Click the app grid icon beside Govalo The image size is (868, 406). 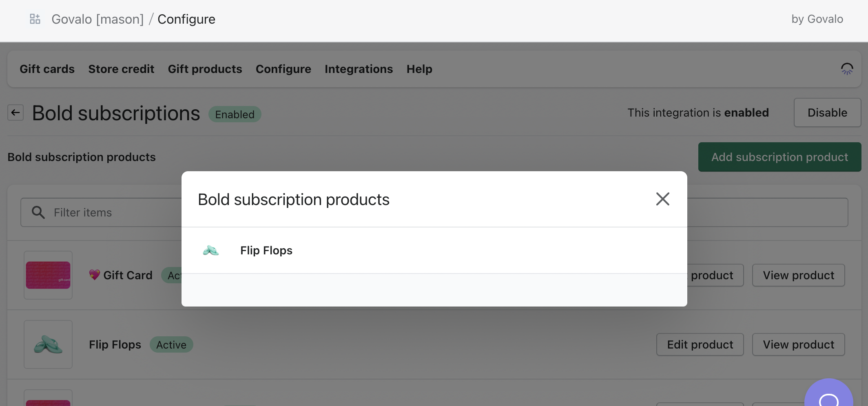pyautogui.click(x=35, y=19)
